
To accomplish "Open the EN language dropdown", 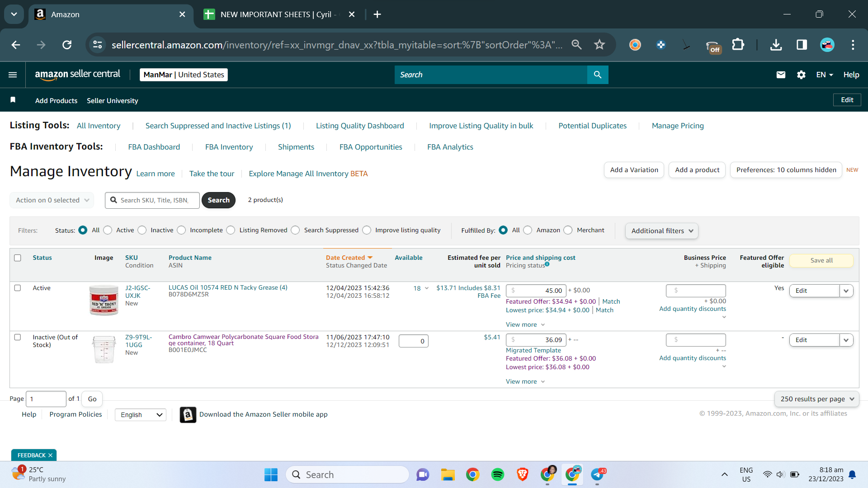I will click(x=825, y=75).
